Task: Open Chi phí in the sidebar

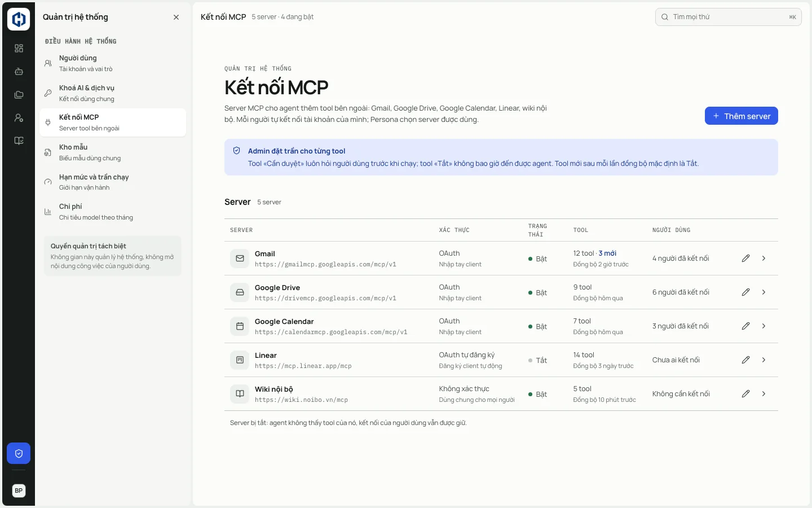Action: coord(113,212)
